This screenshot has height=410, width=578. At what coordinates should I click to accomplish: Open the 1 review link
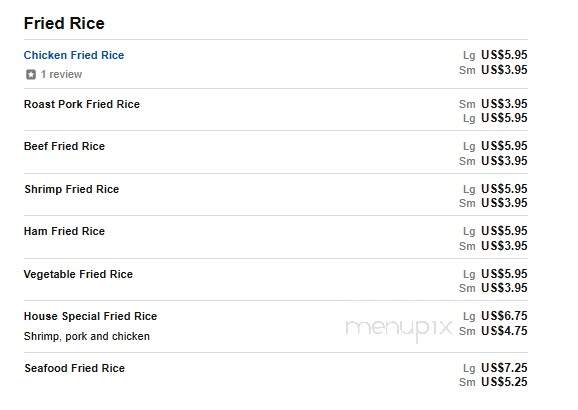coord(61,74)
